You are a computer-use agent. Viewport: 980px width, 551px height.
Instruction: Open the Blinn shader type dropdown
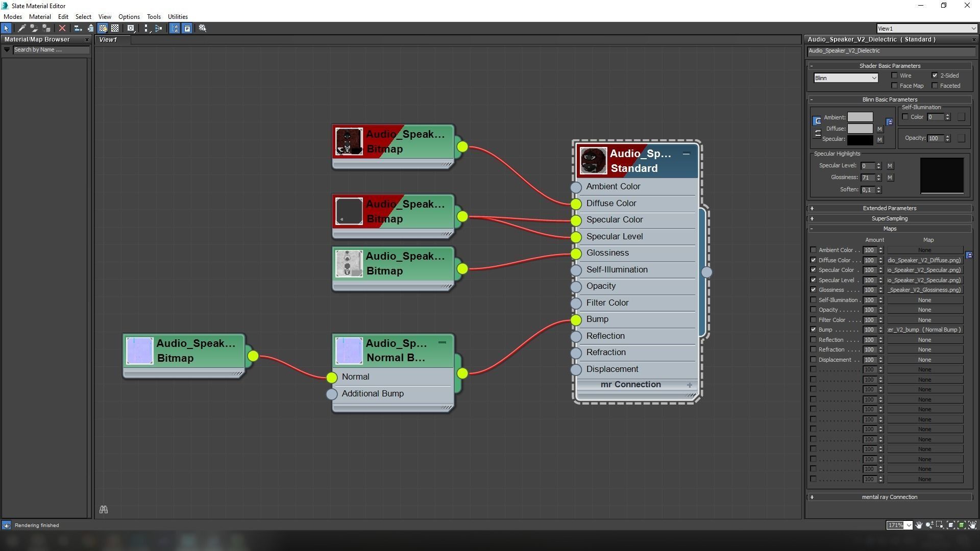(x=845, y=78)
